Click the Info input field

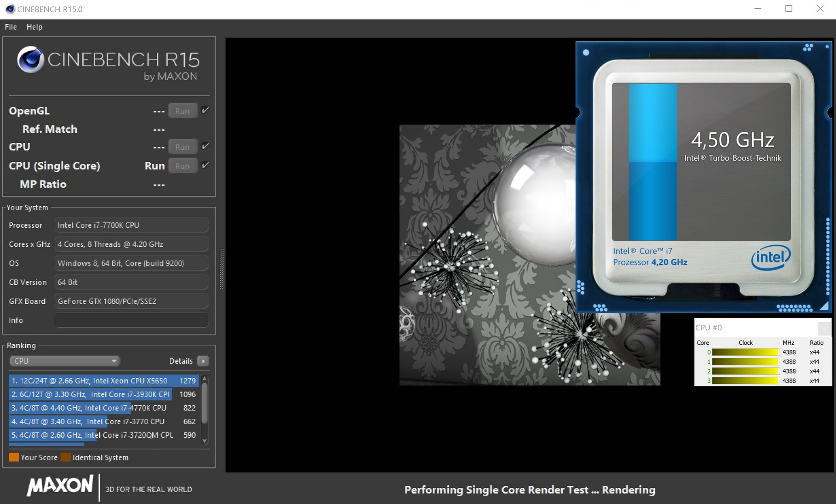pos(131,320)
